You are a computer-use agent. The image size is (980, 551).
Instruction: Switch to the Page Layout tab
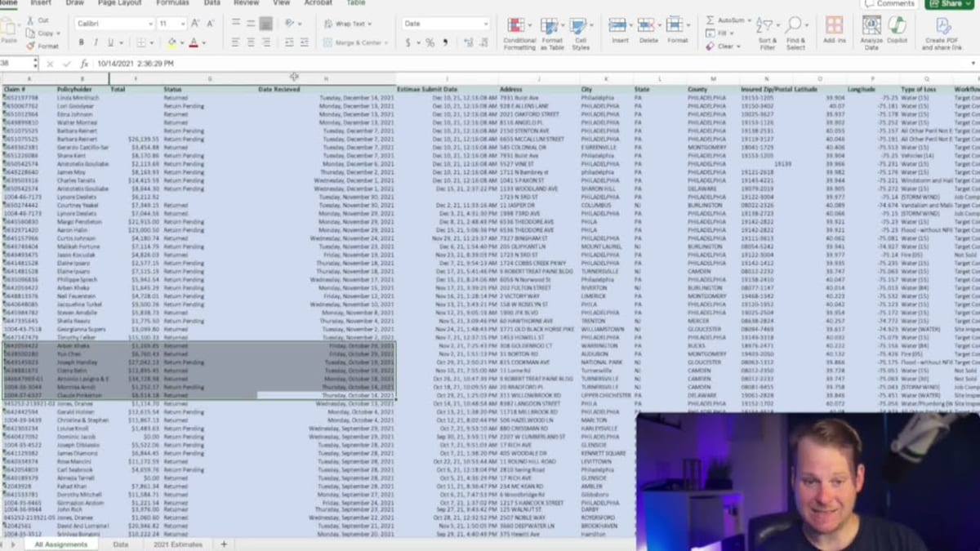click(119, 3)
